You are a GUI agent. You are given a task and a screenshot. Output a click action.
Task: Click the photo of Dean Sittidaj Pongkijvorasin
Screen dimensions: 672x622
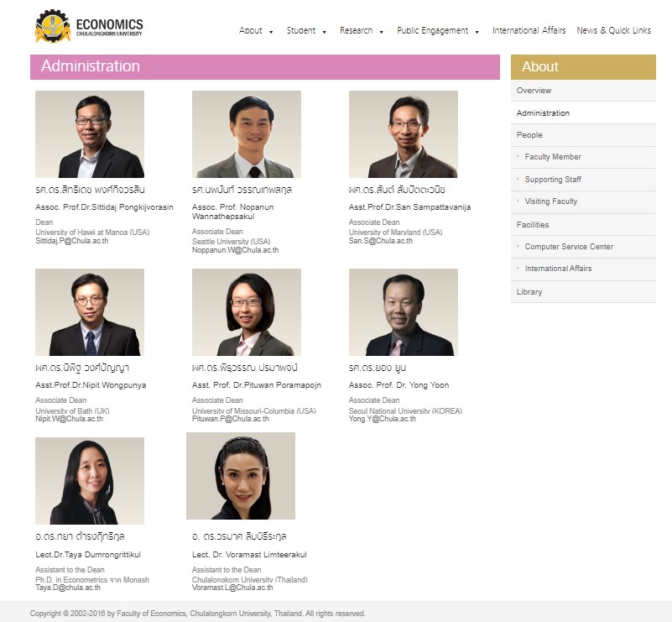[90, 134]
